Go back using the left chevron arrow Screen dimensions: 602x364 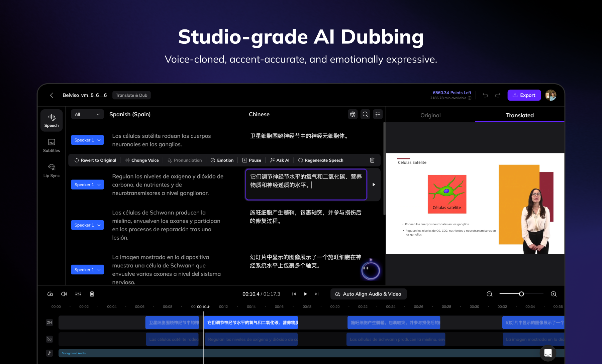[x=52, y=95]
